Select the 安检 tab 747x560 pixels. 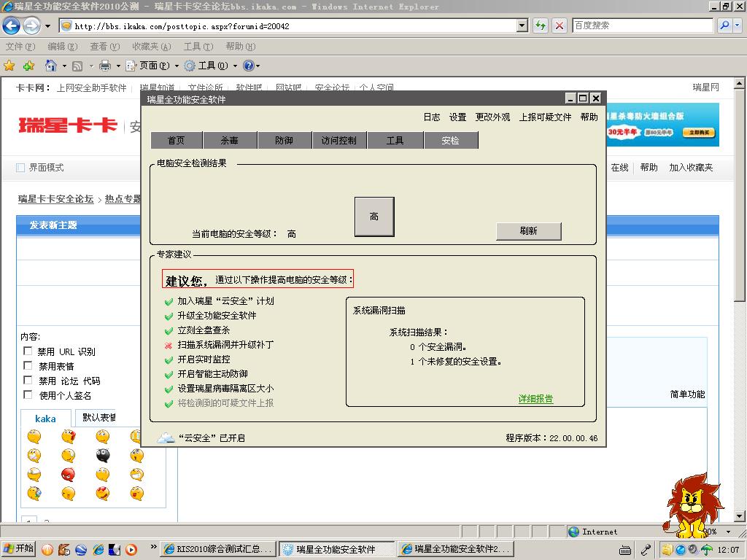tap(451, 141)
